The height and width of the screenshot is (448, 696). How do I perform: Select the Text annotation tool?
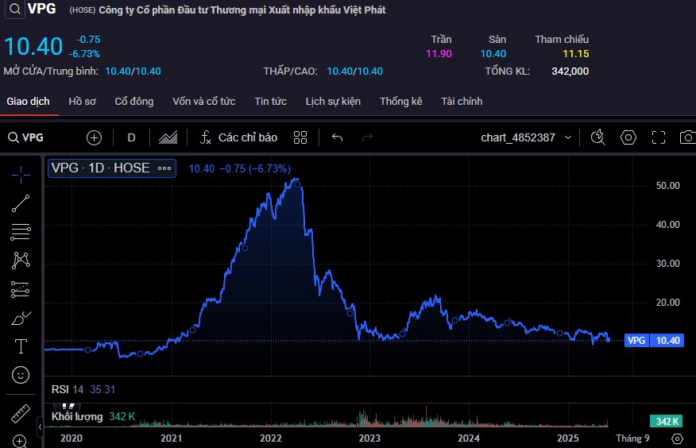[x=21, y=346]
